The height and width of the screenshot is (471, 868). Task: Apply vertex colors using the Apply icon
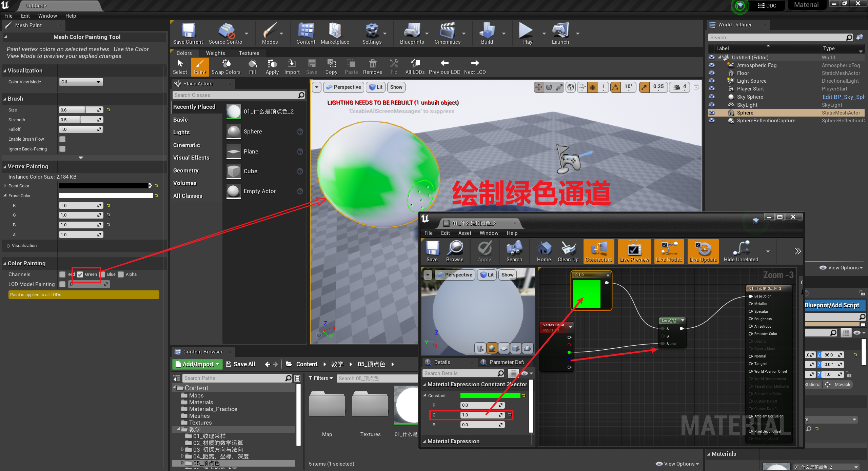pyautogui.click(x=272, y=66)
